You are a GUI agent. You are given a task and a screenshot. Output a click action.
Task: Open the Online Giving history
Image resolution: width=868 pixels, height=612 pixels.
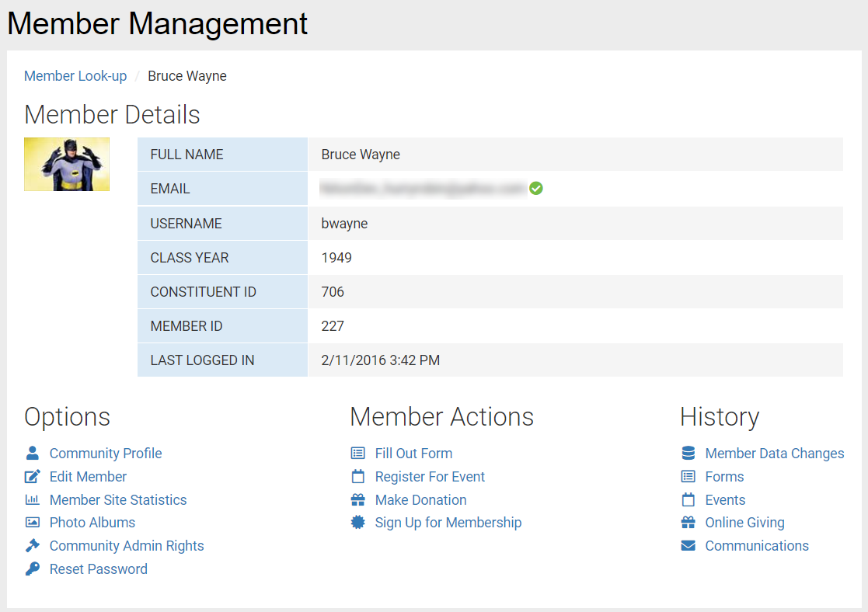pyautogui.click(x=744, y=523)
